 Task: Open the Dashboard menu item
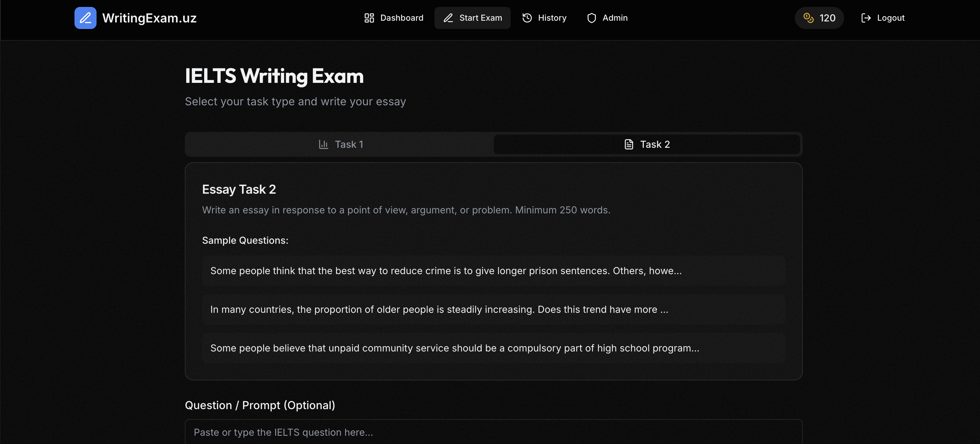click(x=394, y=18)
